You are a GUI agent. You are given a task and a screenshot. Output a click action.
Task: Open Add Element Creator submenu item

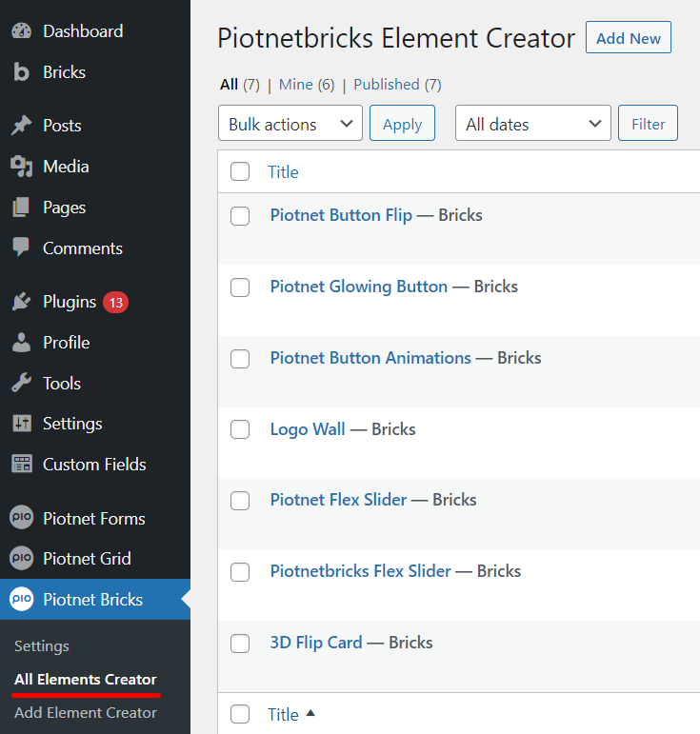pos(85,712)
